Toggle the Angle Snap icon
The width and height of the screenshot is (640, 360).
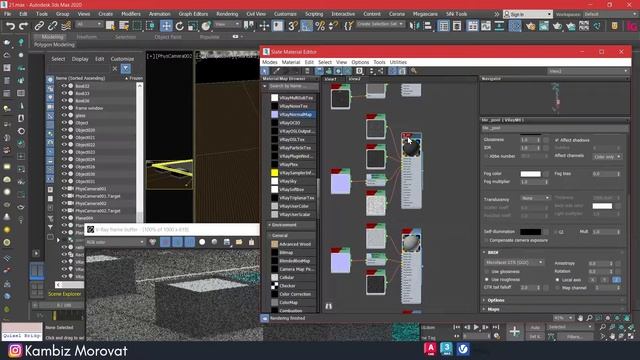tap(307, 26)
